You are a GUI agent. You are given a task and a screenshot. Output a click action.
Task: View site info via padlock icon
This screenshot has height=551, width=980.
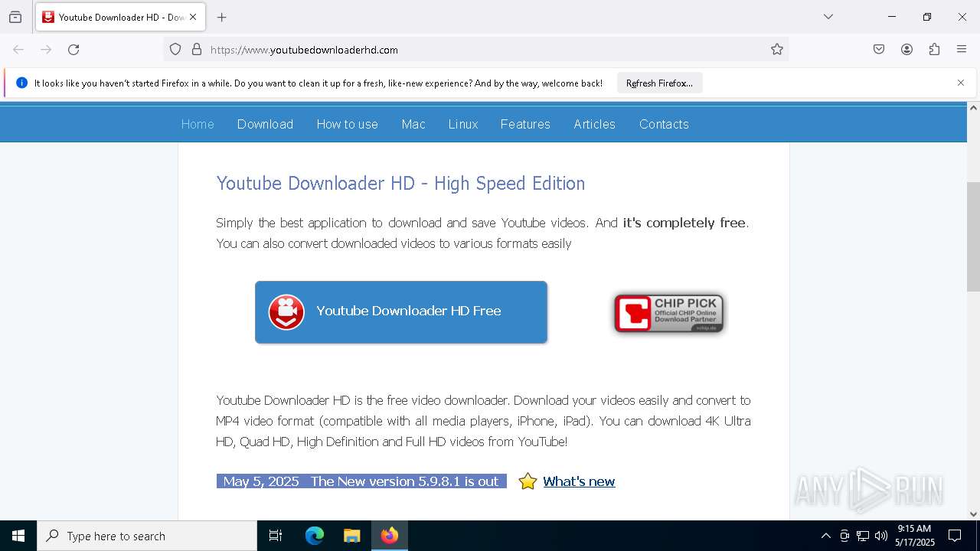click(197, 50)
